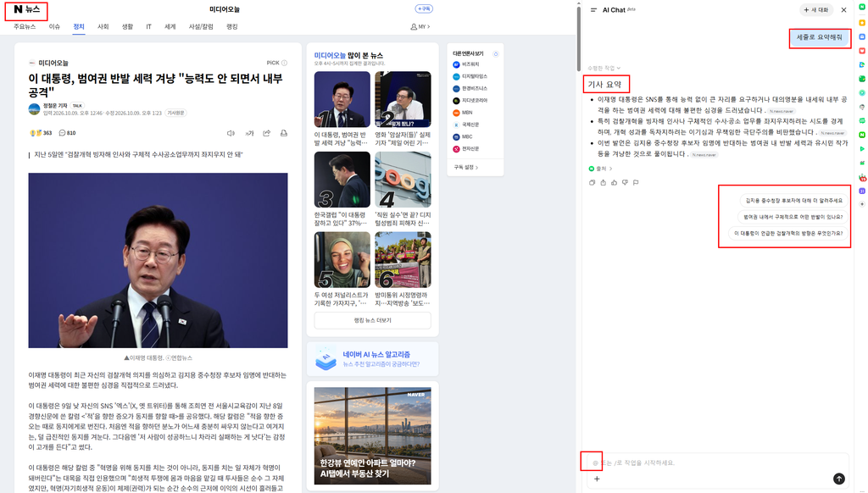Switch to the 이슈 tab
Screen dimensions: 868x493
(x=54, y=26)
